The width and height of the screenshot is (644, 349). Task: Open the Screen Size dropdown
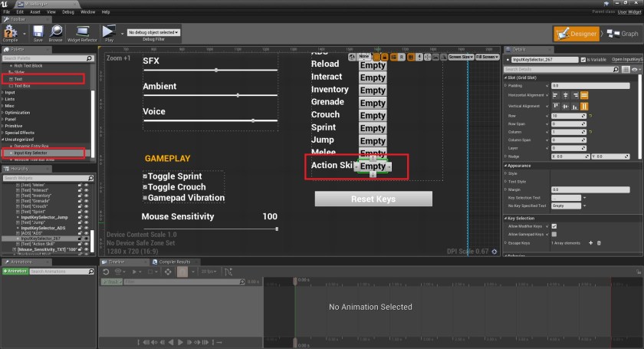[x=460, y=57]
